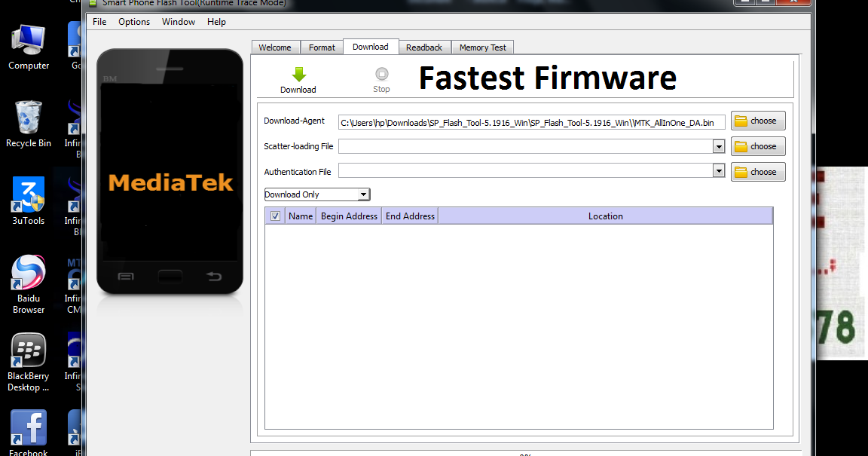Expand the Authentication File dropdown arrow
This screenshot has height=456, width=868.
pos(718,171)
